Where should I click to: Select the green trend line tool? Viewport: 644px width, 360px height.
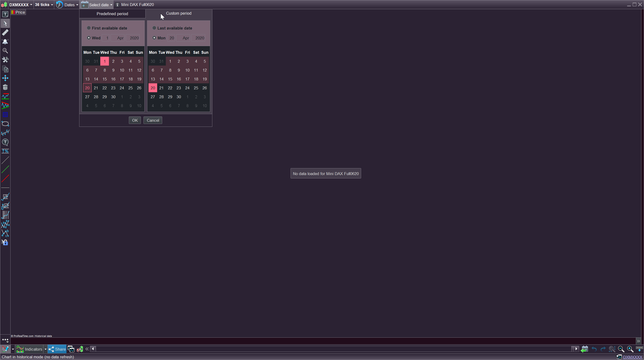(x=5, y=169)
